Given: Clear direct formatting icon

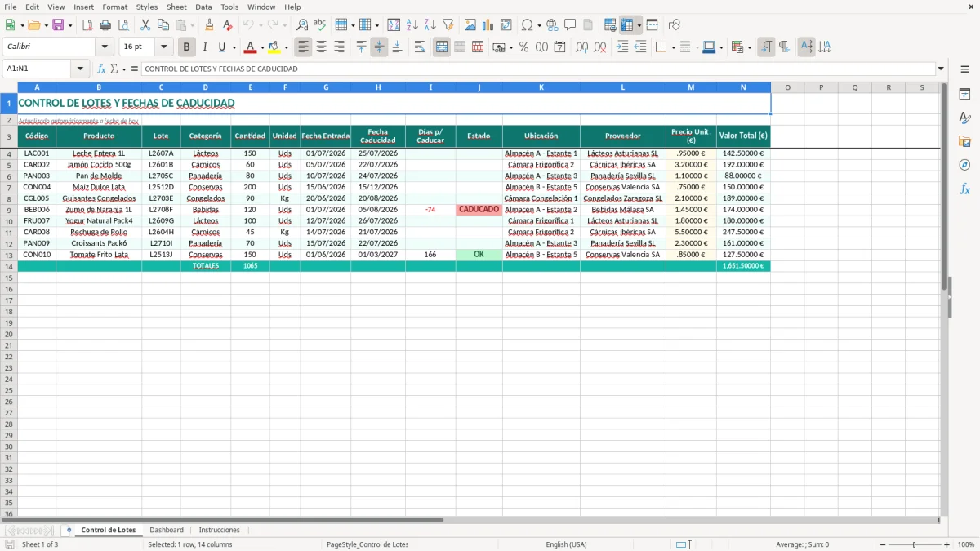Looking at the screenshot, I should tap(227, 25).
